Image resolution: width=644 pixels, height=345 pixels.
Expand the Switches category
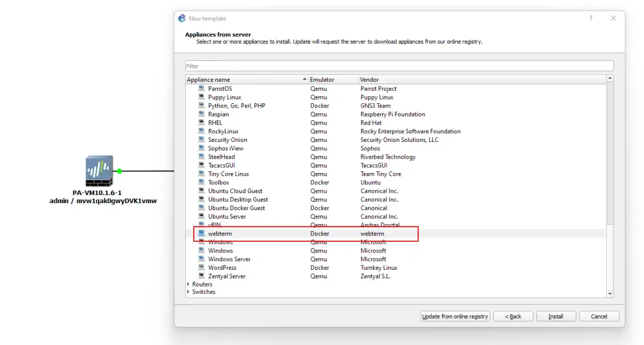(x=188, y=292)
